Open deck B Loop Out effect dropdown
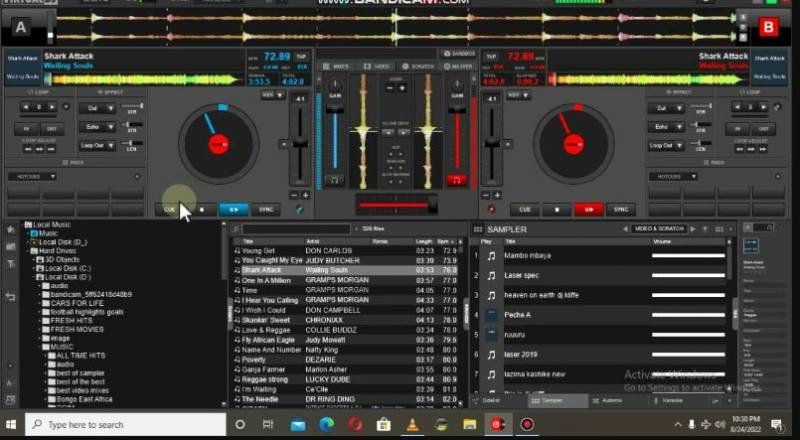 [666, 145]
